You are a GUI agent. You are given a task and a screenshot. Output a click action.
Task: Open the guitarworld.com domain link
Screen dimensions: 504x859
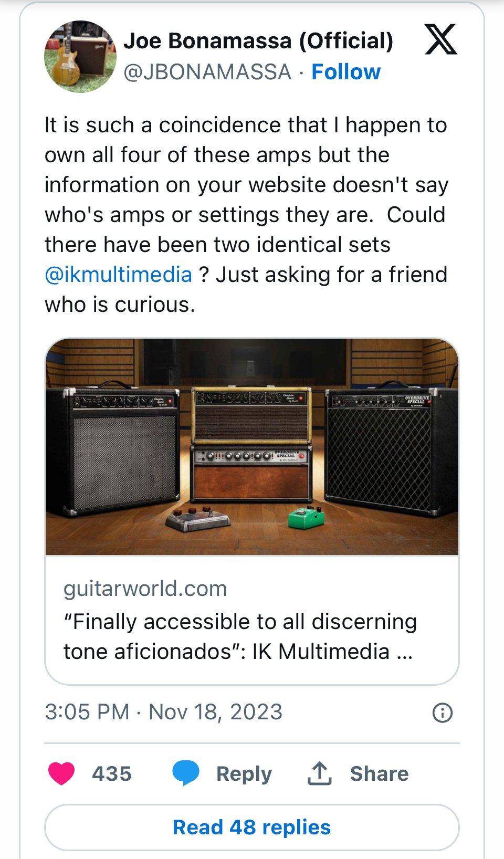pyautogui.click(x=145, y=589)
